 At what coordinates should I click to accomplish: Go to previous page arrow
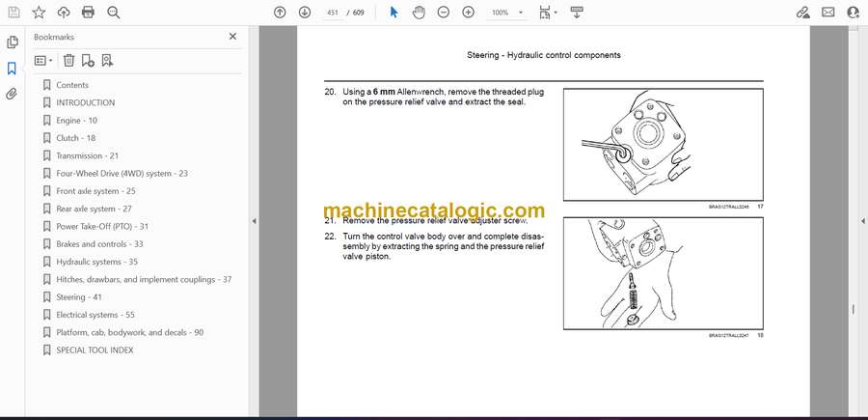(x=280, y=13)
